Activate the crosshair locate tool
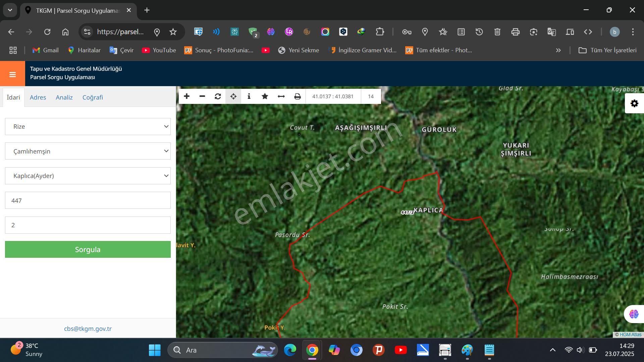 [233, 97]
